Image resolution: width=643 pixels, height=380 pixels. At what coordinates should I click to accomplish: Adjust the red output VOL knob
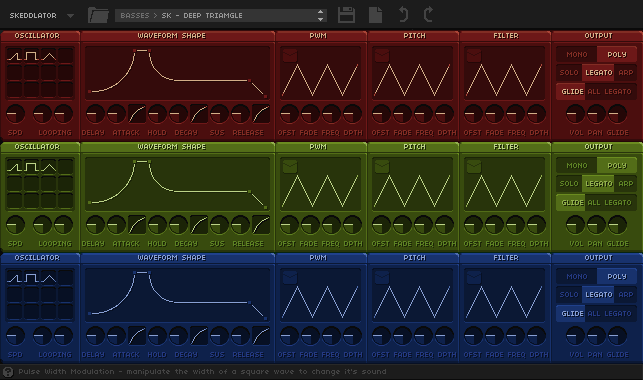coord(575,114)
